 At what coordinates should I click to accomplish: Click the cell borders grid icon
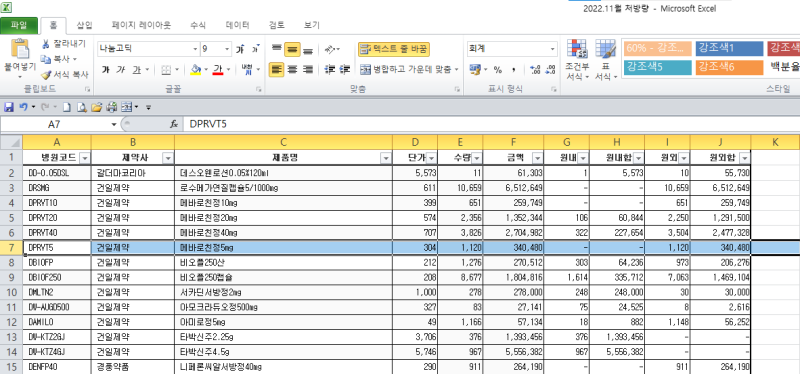tap(166, 69)
